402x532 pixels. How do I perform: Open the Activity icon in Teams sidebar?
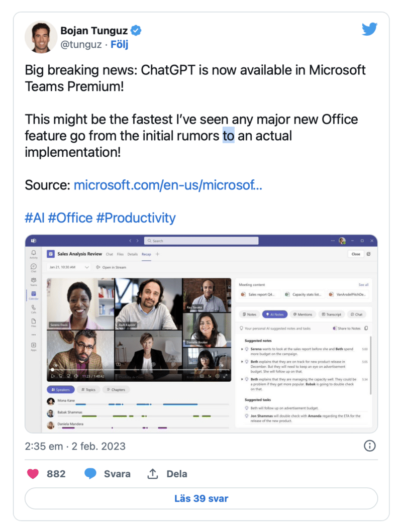click(34, 253)
